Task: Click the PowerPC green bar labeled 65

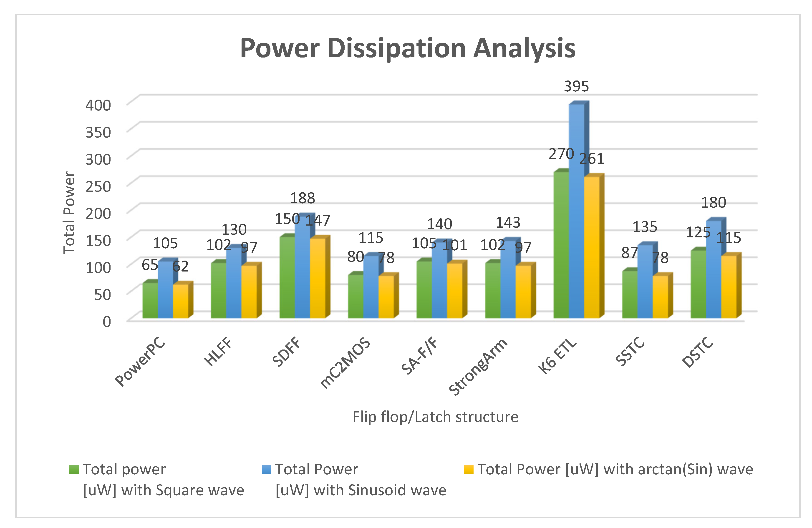Action: pyautogui.click(x=150, y=301)
